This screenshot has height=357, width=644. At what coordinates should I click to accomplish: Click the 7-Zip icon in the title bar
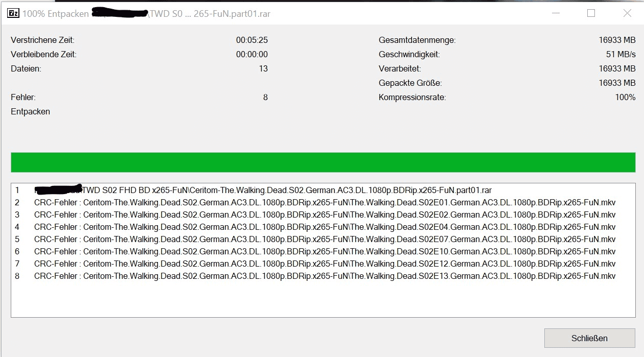[x=13, y=14]
